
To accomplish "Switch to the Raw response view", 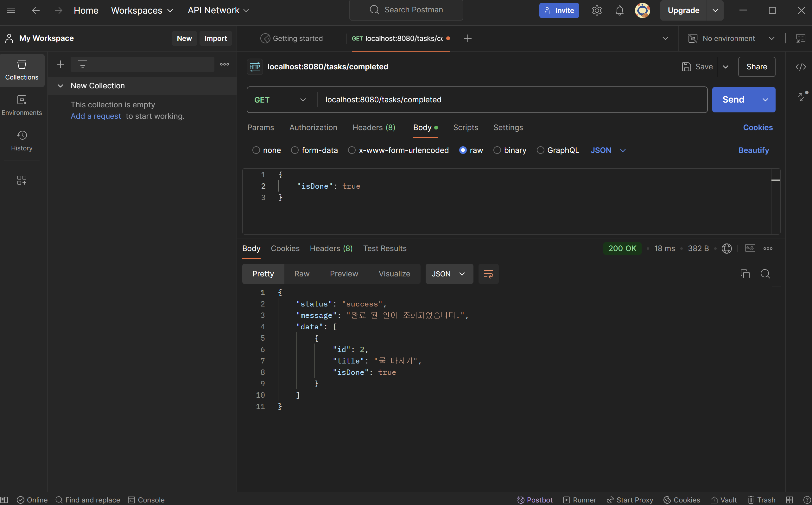I will [301, 274].
